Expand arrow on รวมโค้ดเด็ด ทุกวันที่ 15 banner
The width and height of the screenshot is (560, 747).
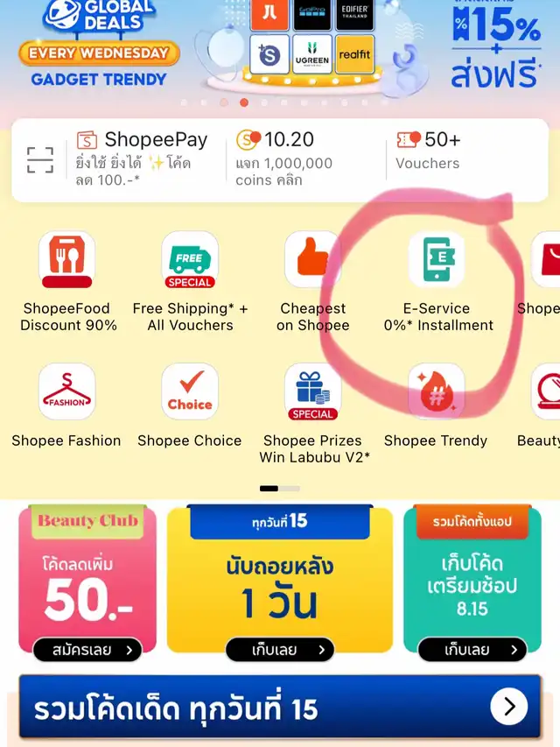click(x=509, y=707)
